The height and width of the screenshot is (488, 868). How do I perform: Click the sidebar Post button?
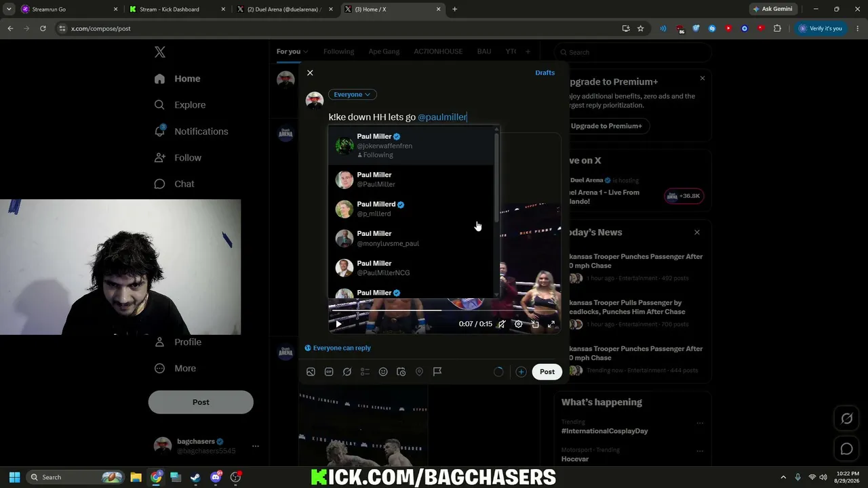(201, 402)
